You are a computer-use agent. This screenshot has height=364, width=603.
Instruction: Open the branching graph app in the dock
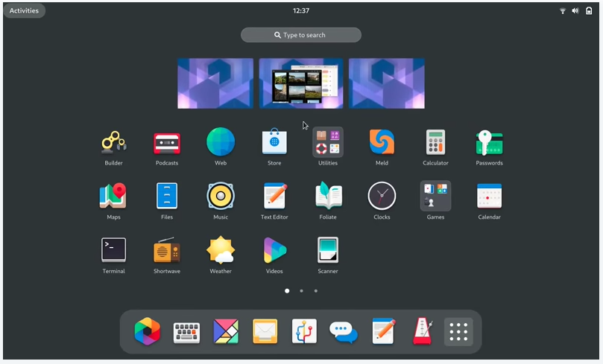(304, 331)
